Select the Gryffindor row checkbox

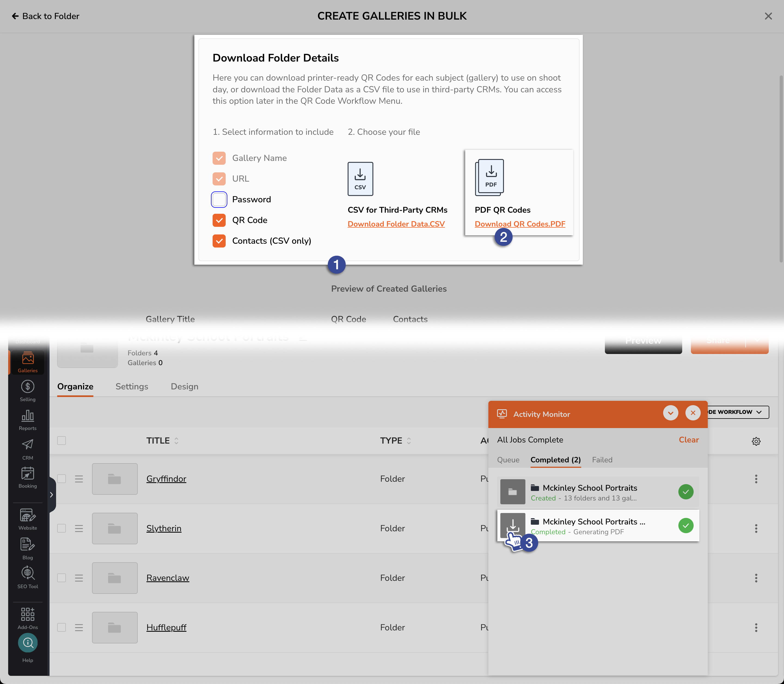pyautogui.click(x=62, y=479)
